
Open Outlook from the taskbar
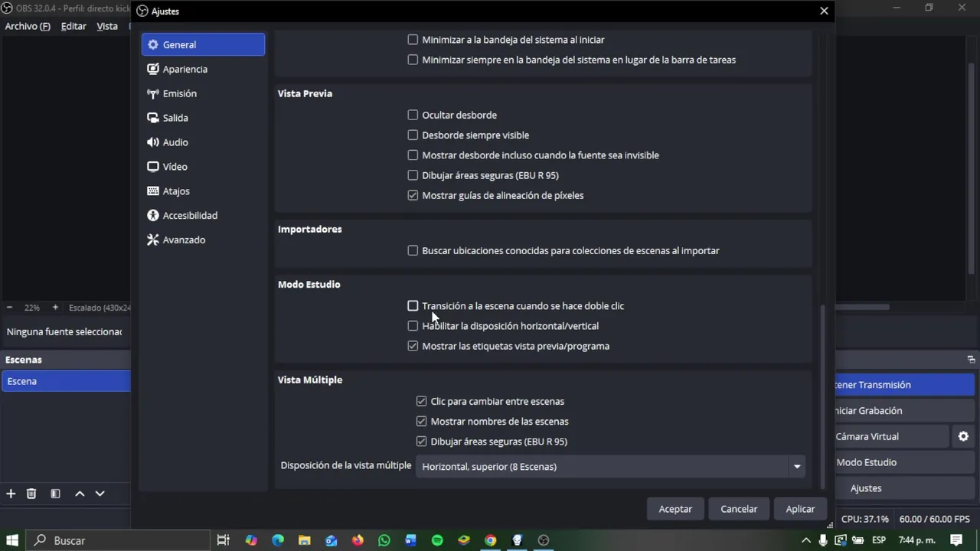click(331, 540)
